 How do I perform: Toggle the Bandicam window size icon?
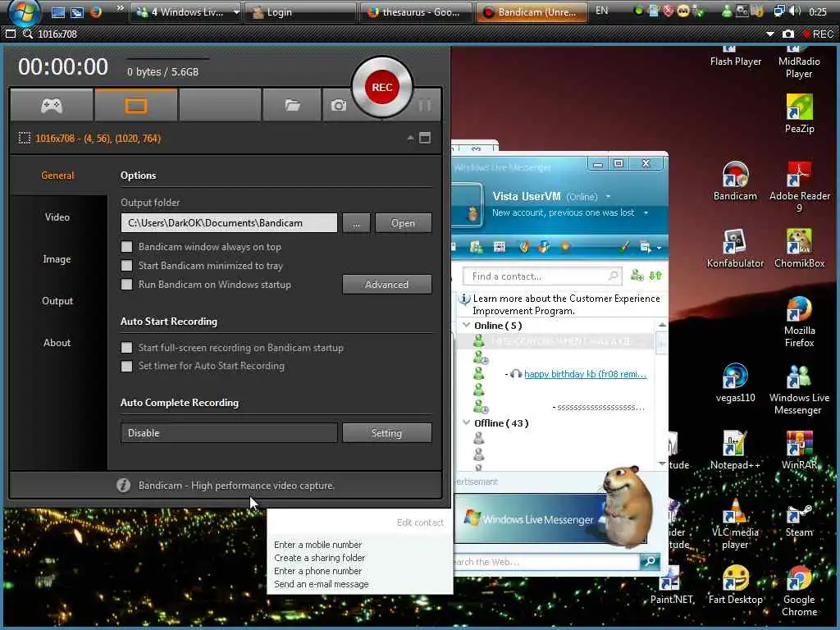(x=425, y=138)
